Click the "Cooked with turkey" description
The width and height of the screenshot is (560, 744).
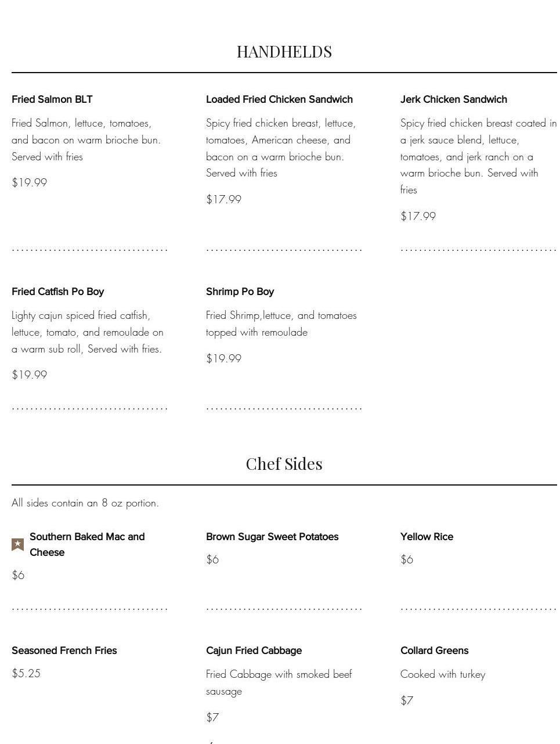[x=443, y=675]
